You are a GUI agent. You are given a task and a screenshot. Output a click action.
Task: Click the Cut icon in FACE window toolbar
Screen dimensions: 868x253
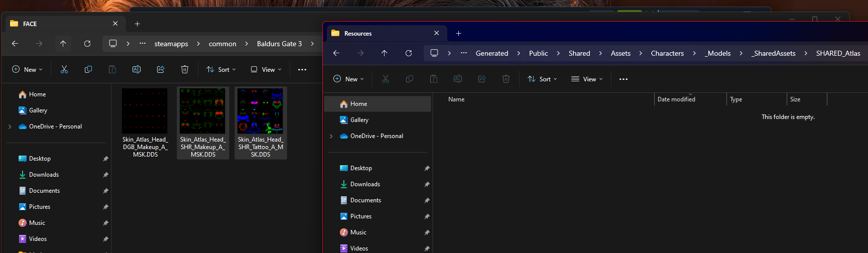click(x=64, y=69)
